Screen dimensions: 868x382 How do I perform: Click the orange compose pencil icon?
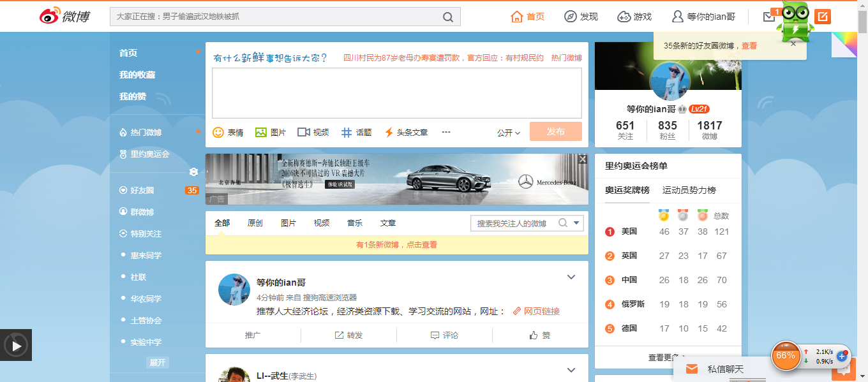(x=823, y=17)
